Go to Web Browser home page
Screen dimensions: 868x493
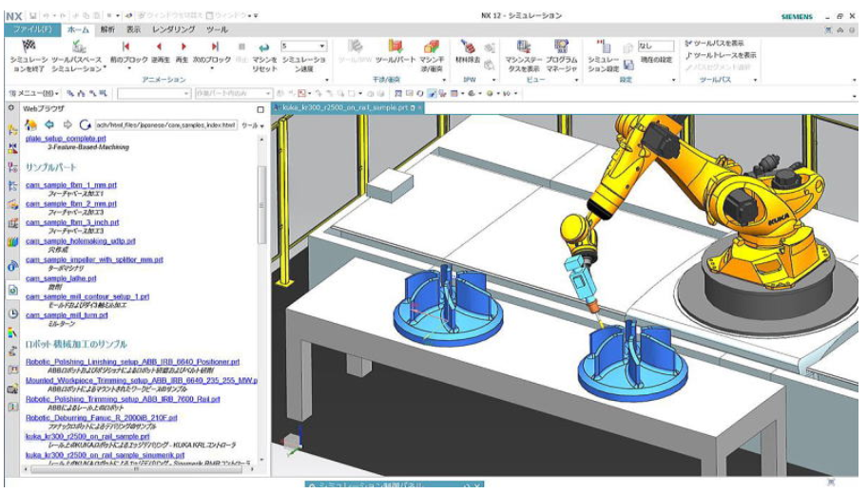pos(31,125)
